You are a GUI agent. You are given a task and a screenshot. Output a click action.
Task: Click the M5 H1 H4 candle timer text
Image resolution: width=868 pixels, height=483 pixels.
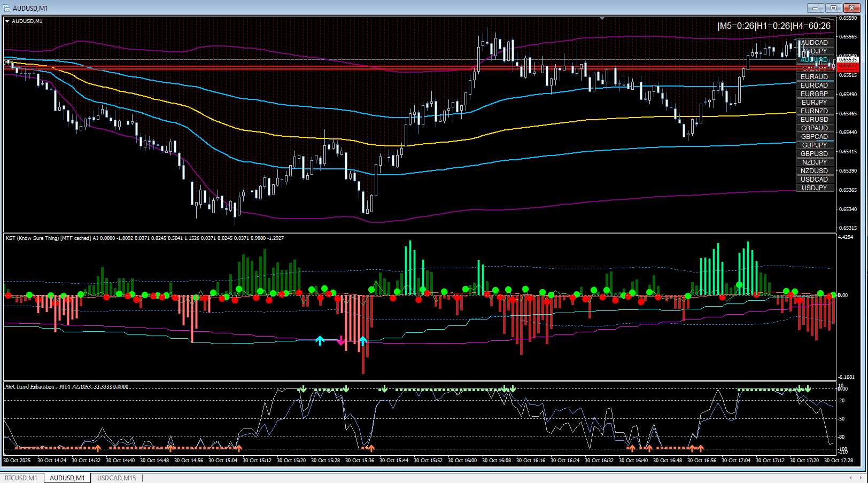tap(774, 26)
